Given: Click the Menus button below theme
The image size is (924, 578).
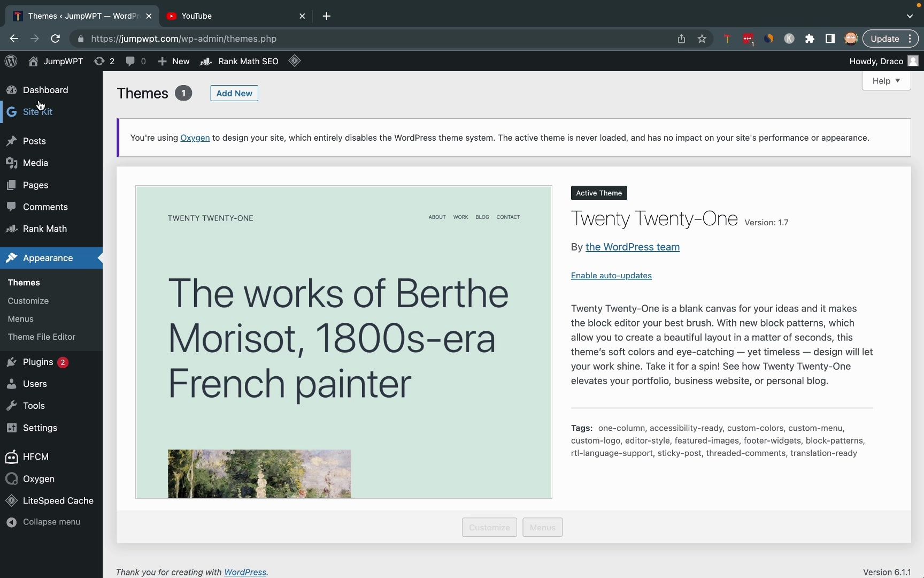Looking at the screenshot, I should (542, 527).
